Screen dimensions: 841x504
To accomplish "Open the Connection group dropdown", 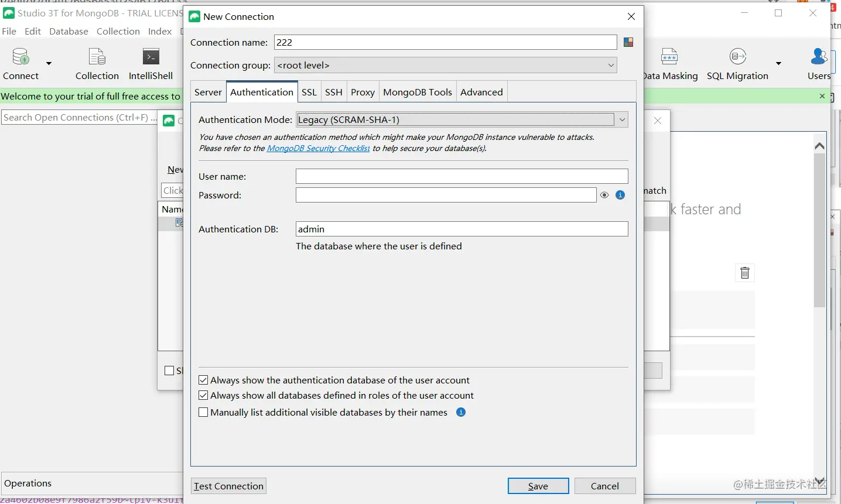I will click(x=446, y=65).
